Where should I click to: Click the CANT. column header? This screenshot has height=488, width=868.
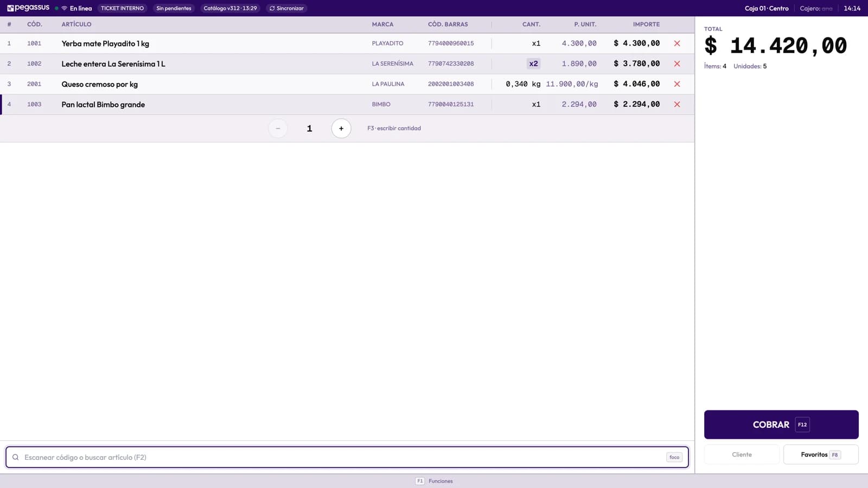[531, 24]
